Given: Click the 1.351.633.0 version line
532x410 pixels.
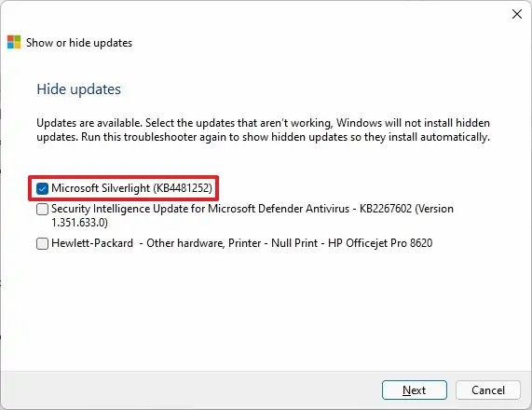Looking at the screenshot, I should (79, 223).
